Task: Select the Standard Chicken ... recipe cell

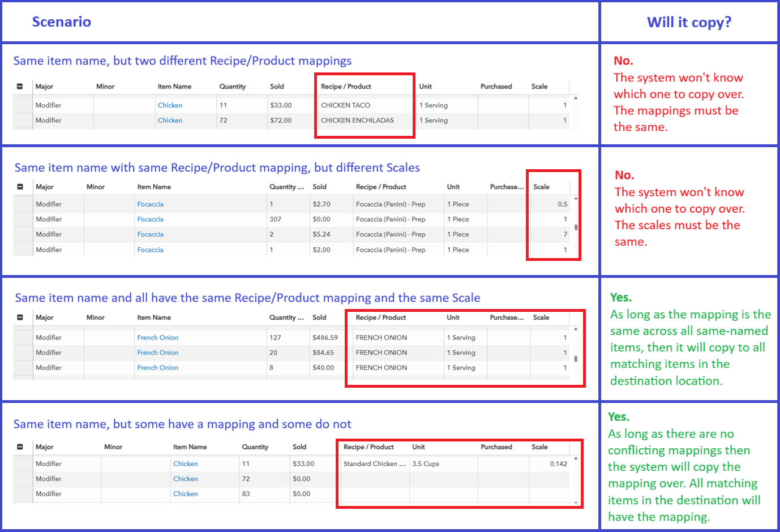Action: tap(375, 464)
